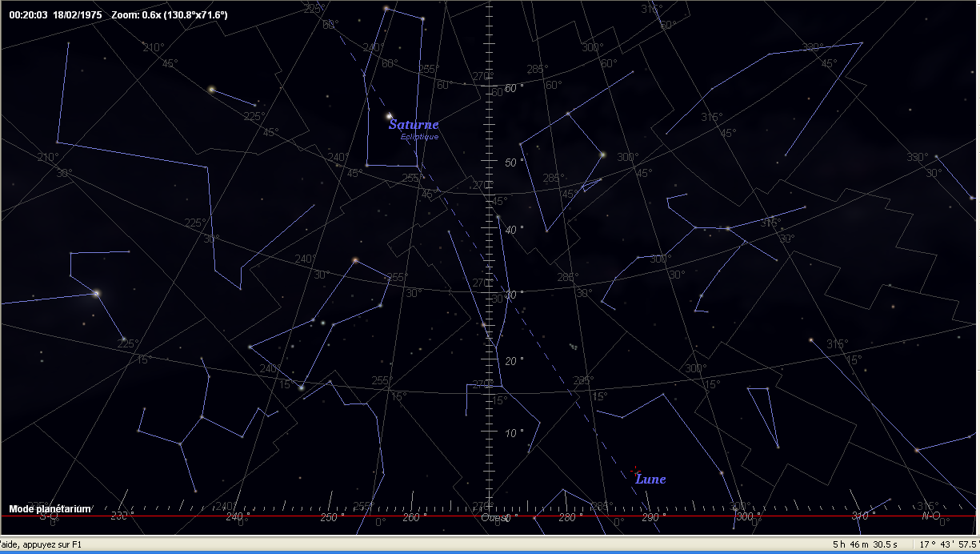Click the Zoom 0.6x field-of-view readout
980x554 pixels.
(170, 15)
